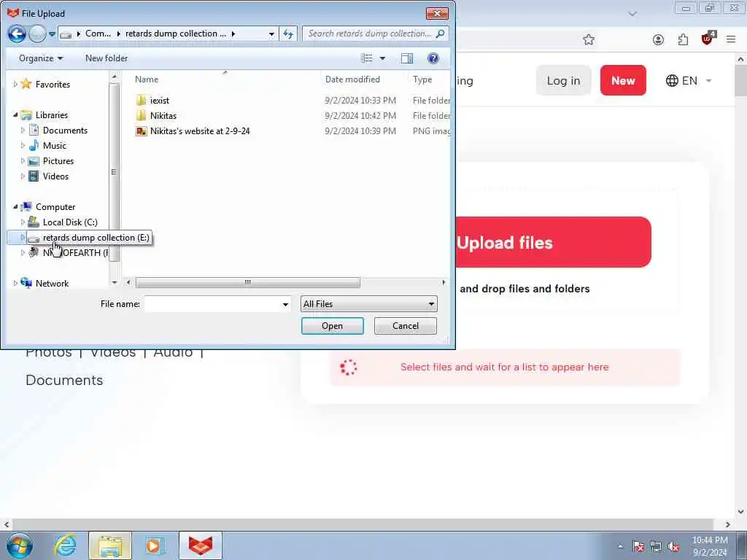Click the change view icon
Image resolution: width=747 pixels, height=560 pixels.
point(367,58)
